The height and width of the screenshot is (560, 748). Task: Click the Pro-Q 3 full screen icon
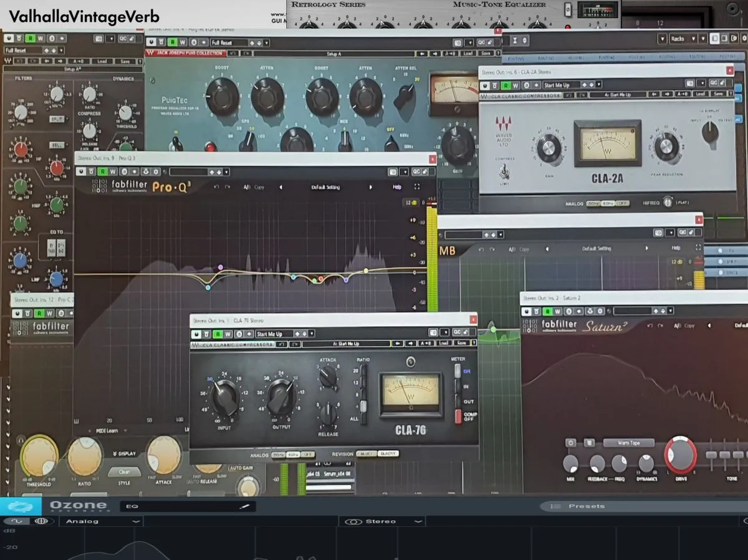(416, 186)
